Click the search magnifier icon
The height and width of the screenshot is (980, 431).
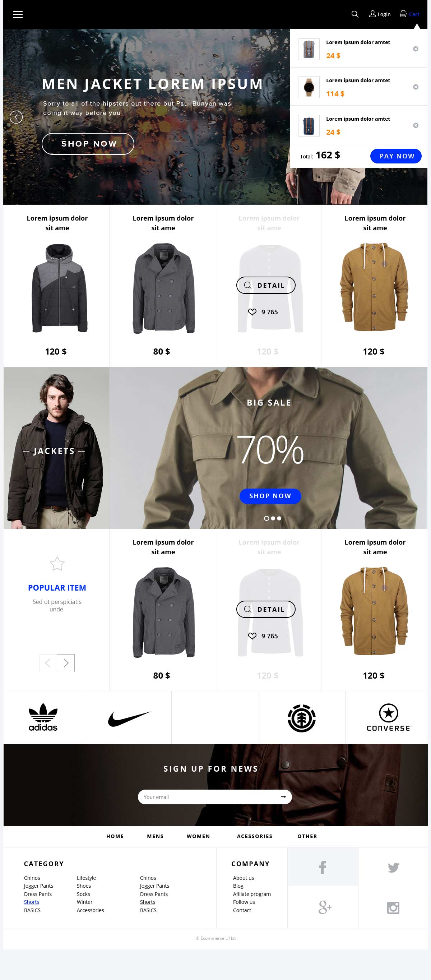(354, 14)
